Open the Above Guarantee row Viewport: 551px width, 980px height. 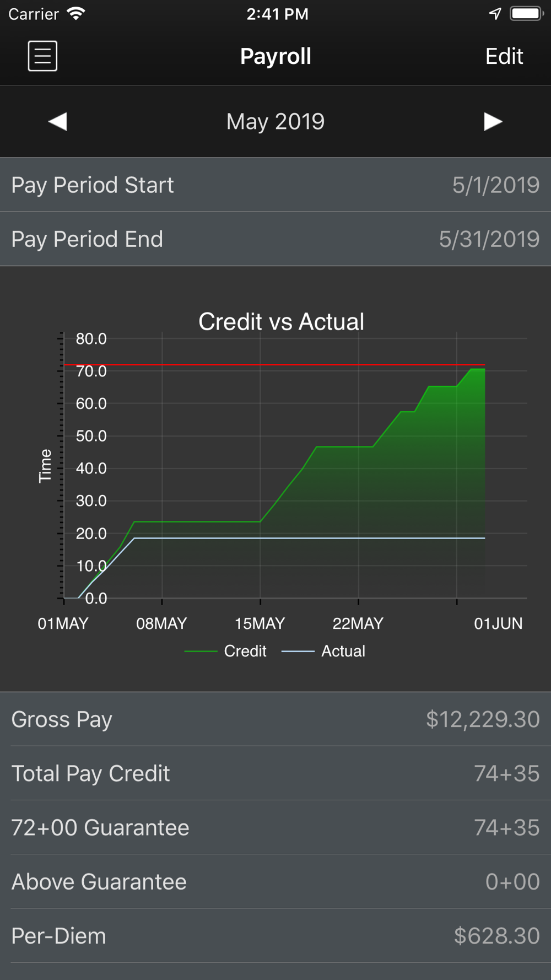275,881
